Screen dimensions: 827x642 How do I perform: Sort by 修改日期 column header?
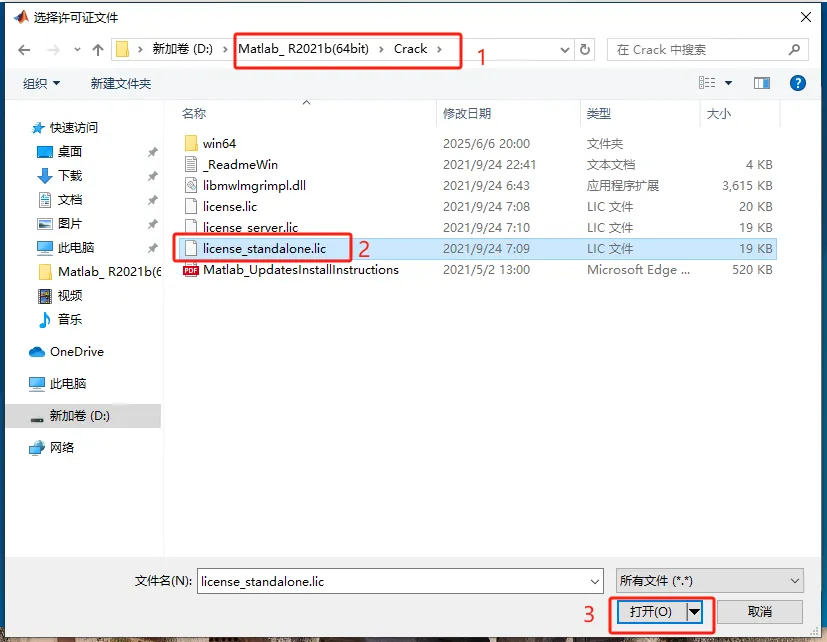[467, 113]
